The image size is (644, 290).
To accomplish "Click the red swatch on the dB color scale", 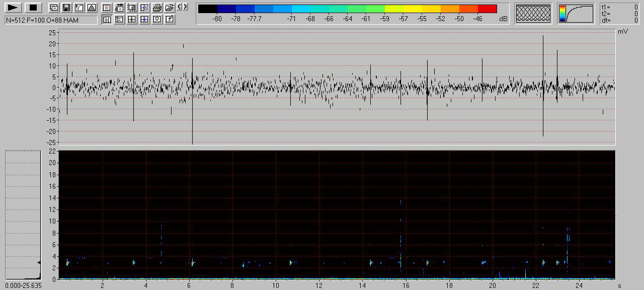I will tap(487, 9).
